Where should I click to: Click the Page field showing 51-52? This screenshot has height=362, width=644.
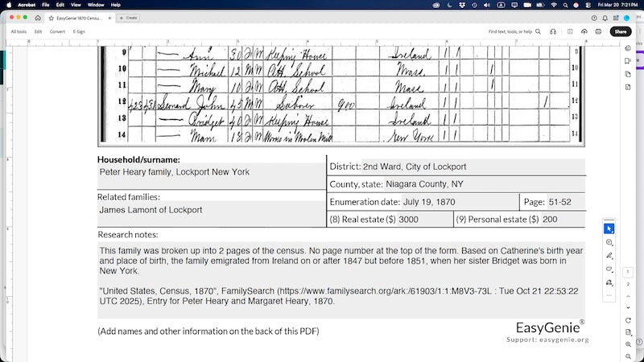coord(566,202)
